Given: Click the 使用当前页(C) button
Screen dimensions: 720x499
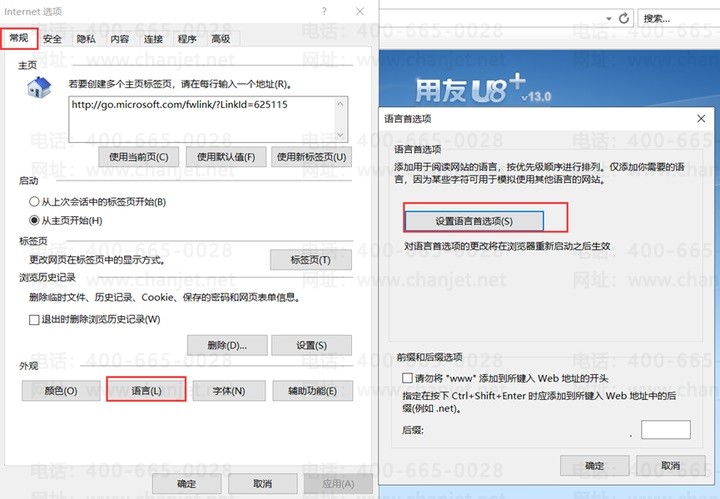Looking at the screenshot, I should (139, 157).
